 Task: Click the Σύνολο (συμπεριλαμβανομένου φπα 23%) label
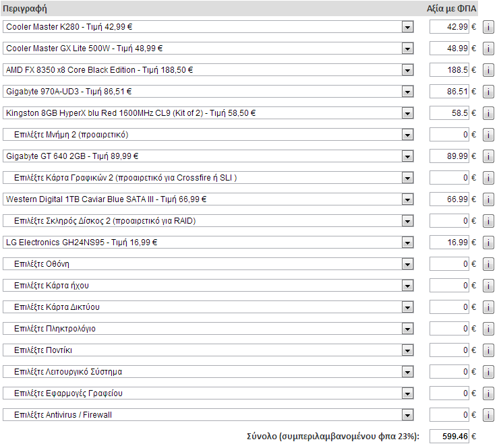coord(333,437)
